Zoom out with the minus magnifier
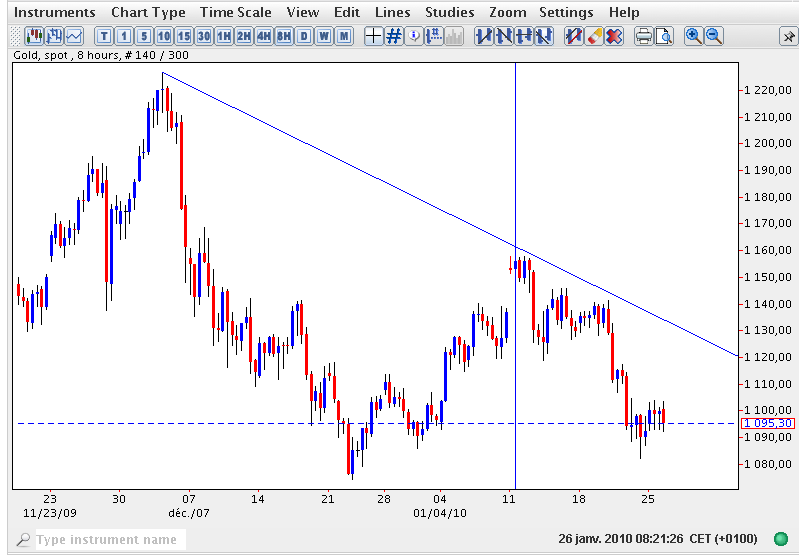 point(714,36)
